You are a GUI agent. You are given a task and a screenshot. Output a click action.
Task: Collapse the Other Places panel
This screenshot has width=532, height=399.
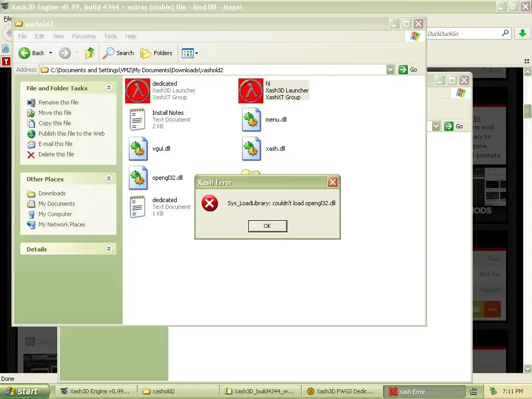point(109,179)
